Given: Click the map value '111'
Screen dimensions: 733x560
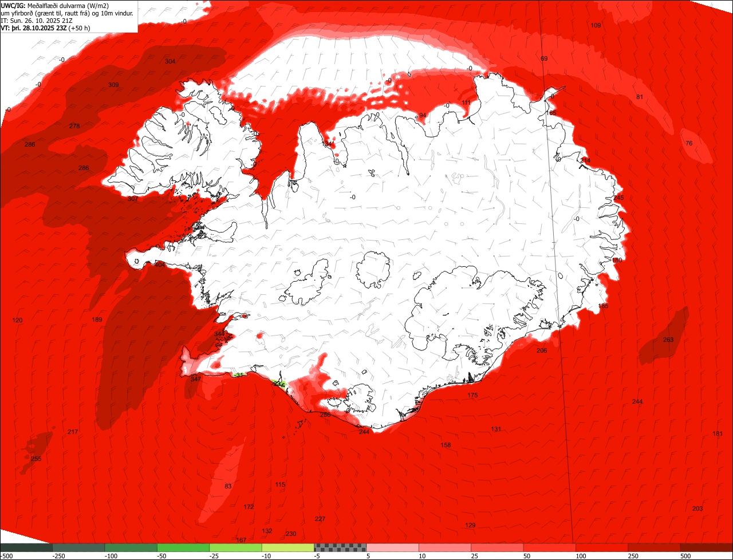Looking at the screenshot, I should pos(466,103).
